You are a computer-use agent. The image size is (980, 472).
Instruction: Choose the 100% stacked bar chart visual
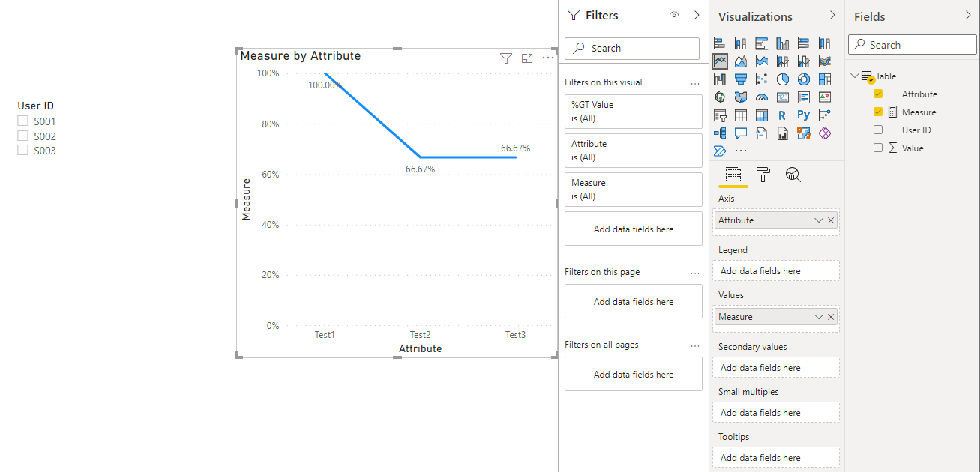click(x=804, y=43)
